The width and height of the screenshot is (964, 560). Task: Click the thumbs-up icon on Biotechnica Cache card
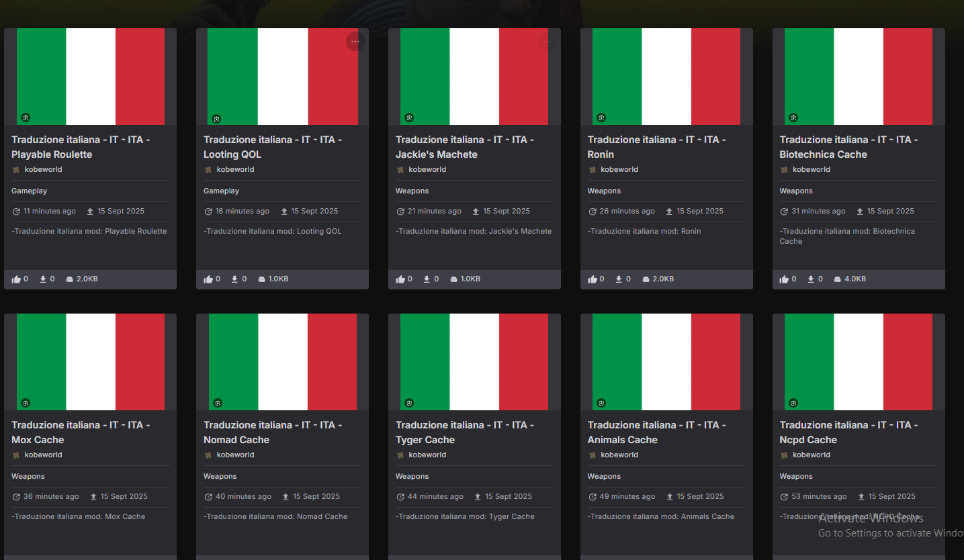coord(785,279)
